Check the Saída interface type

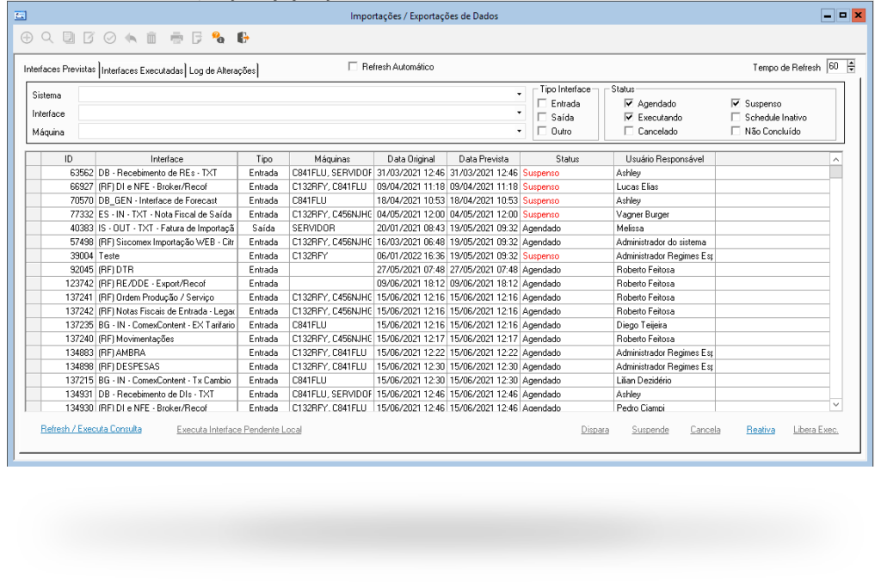pos(542,118)
